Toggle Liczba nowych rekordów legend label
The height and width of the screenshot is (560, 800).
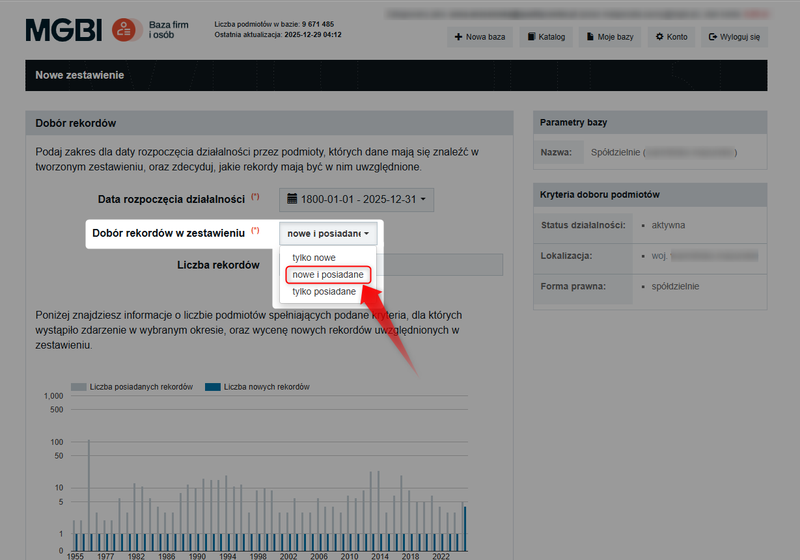coord(266,387)
